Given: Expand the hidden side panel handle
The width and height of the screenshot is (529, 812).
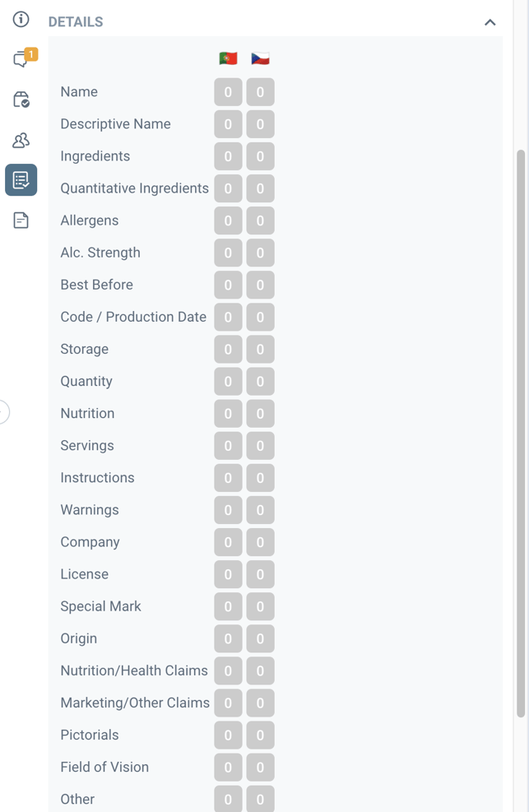Looking at the screenshot, I should [3, 411].
